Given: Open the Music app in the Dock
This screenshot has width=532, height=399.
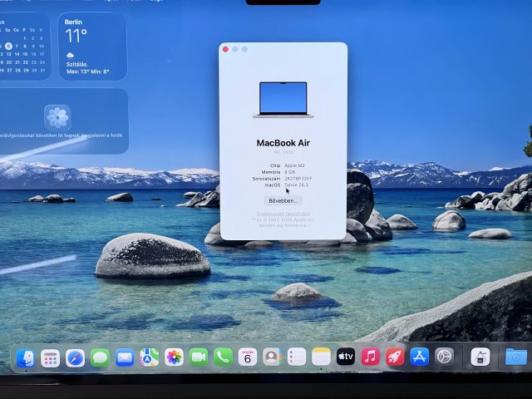Looking at the screenshot, I should (370, 357).
